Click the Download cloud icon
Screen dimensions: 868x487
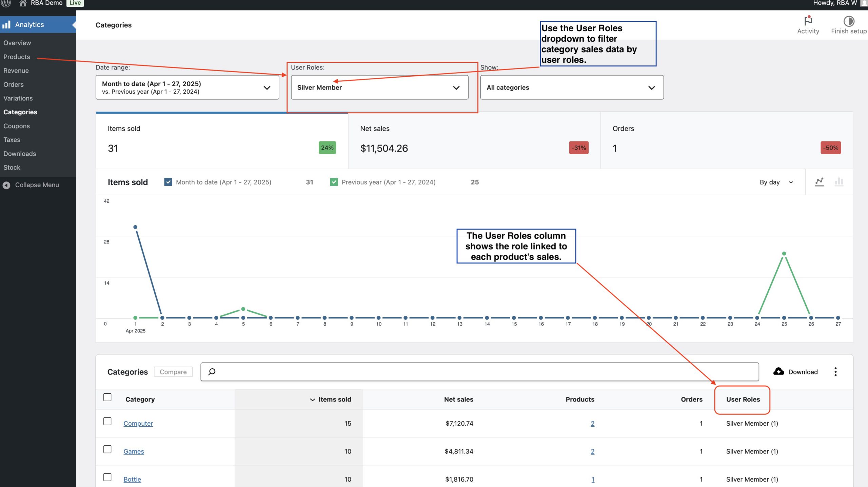pos(778,371)
